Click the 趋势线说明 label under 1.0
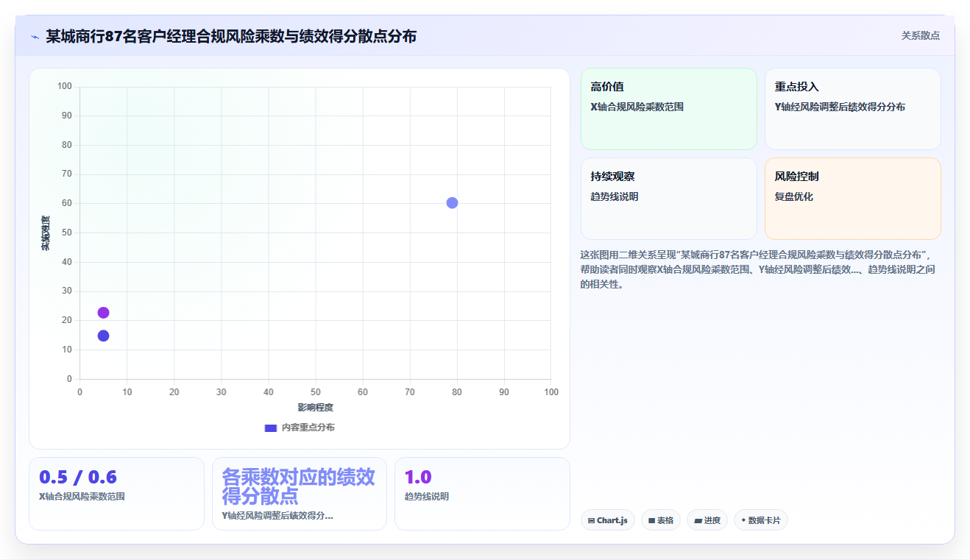This screenshot has width=970, height=560. coord(427,497)
